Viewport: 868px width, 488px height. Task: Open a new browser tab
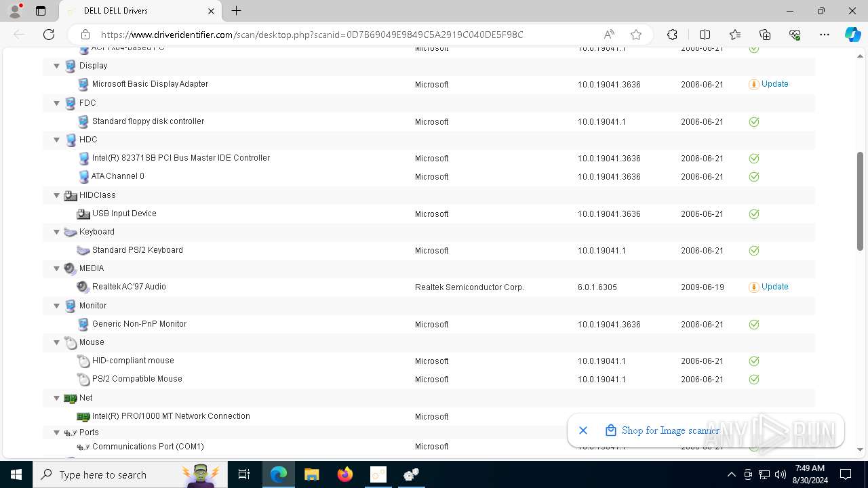tap(236, 11)
